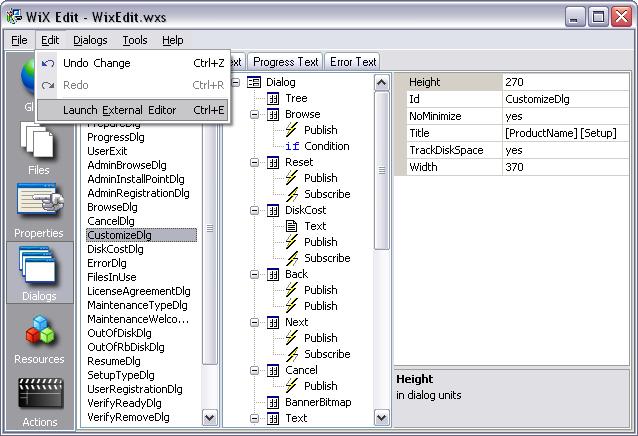Open the File menu
The width and height of the screenshot is (638, 436).
tap(19, 40)
